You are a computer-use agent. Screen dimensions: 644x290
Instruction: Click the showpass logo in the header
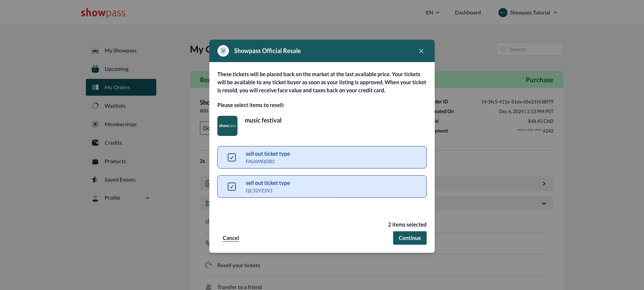pyautogui.click(x=103, y=13)
